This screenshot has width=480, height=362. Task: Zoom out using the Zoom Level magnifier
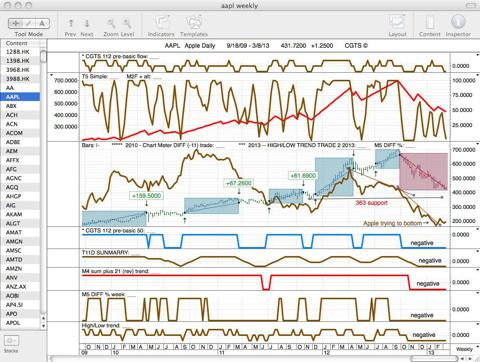pos(111,23)
